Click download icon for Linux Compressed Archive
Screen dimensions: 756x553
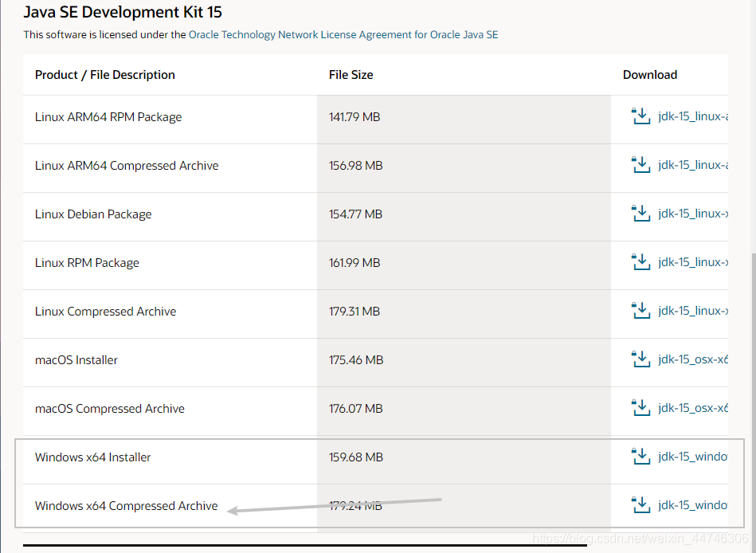point(640,312)
